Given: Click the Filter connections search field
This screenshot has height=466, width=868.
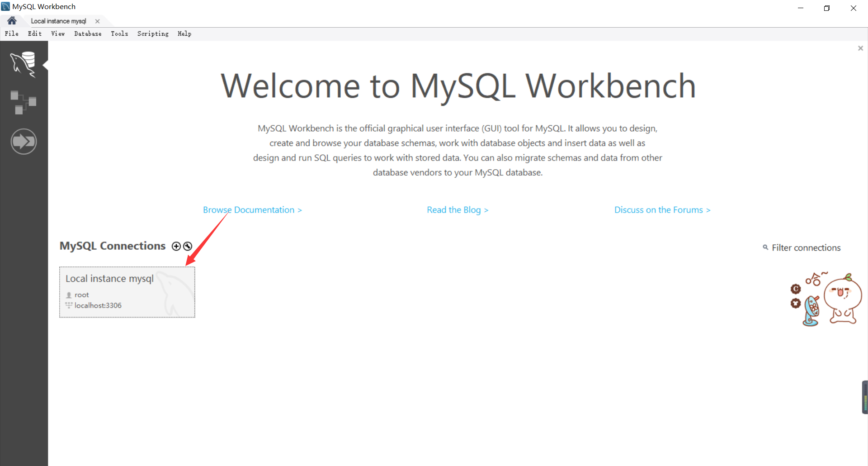Looking at the screenshot, I should 806,248.
